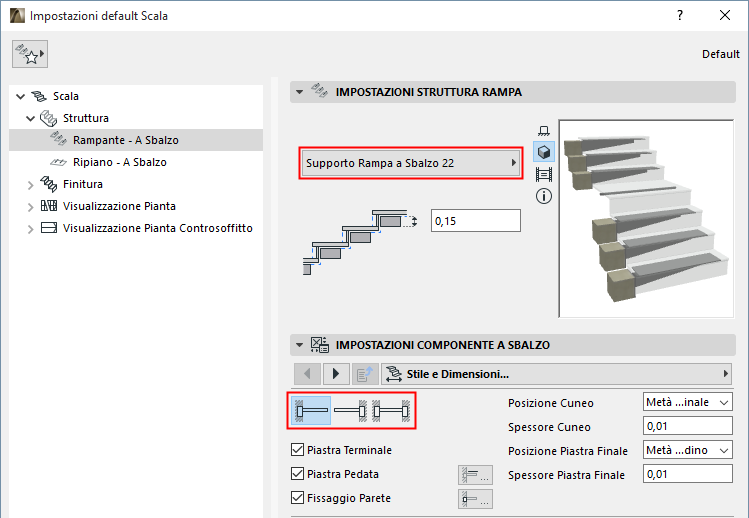The height and width of the screenshot is (518, 749).
Task: Edit Spessore Cuneo value field
Action: coord(687,426)
